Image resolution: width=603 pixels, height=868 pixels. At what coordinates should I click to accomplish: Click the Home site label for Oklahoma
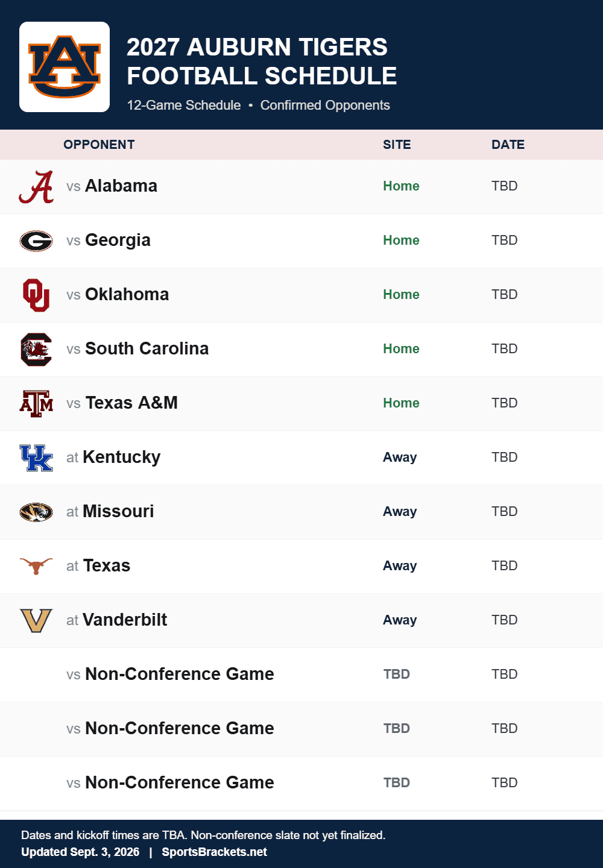point(401,294)
